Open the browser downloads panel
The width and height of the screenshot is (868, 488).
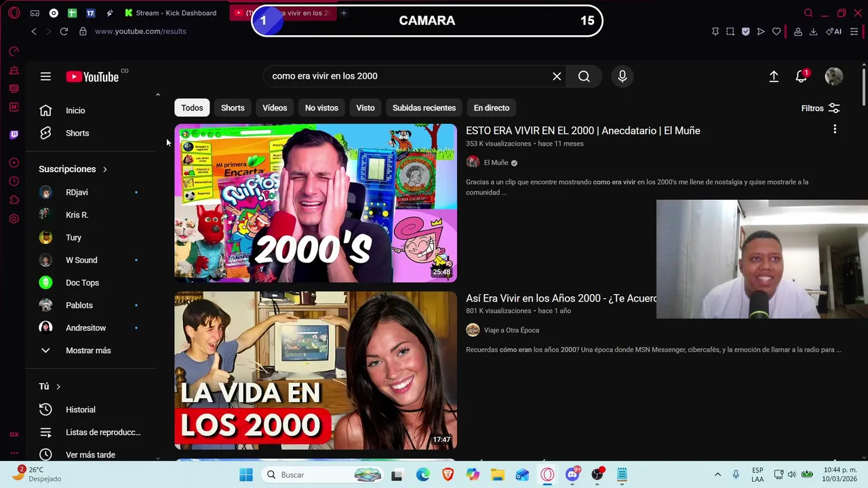click(813, 31)
